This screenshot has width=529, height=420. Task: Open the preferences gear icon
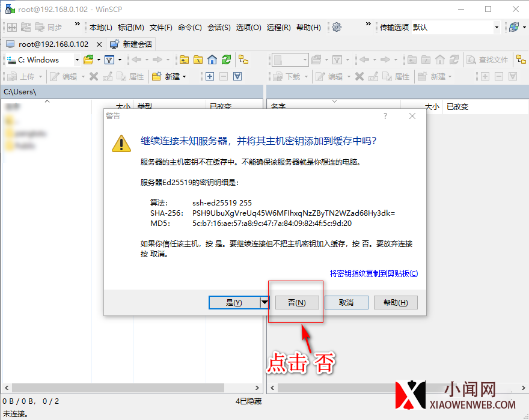(x=337, y=27)
